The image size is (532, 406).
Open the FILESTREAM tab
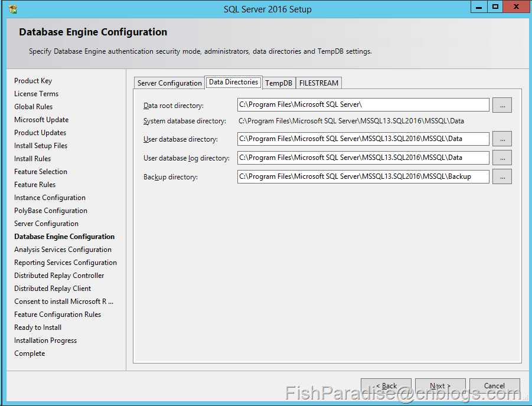319,83
